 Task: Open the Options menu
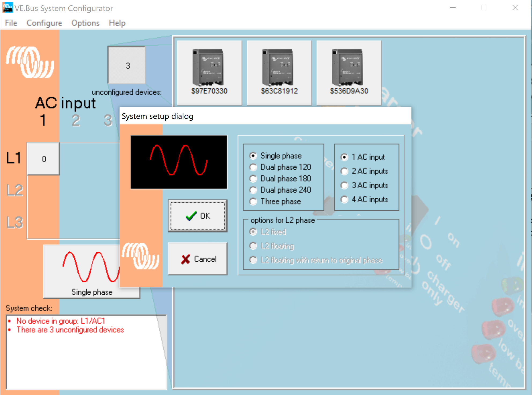85,23
